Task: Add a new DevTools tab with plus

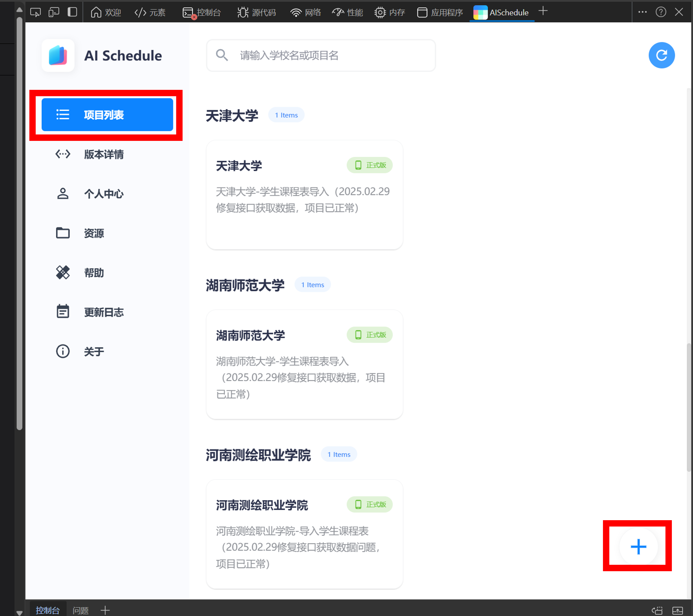Action: point(543,11)
